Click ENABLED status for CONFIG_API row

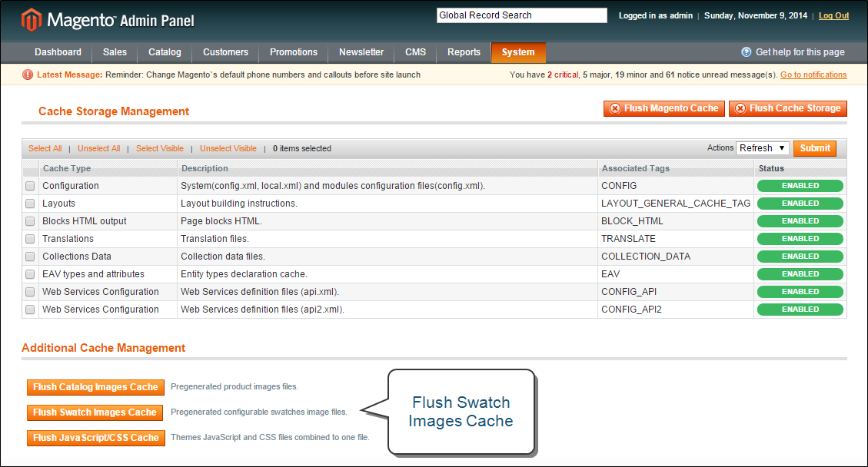tap(800, 292)
